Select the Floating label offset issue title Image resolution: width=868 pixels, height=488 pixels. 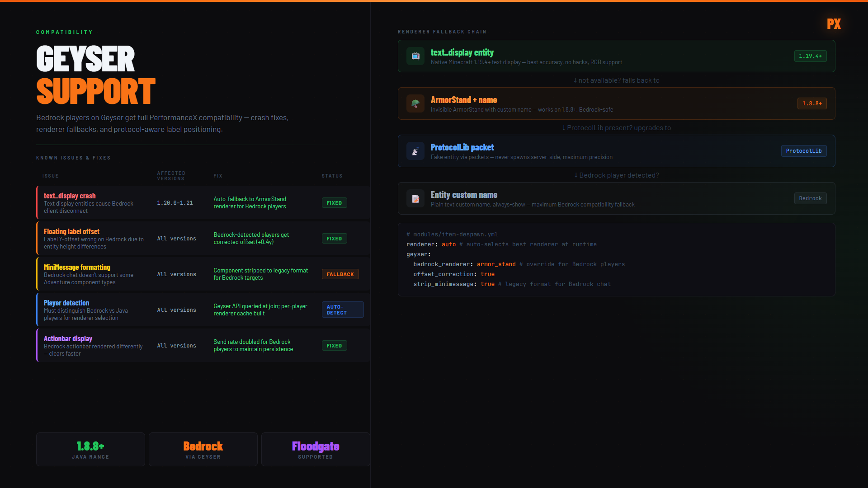coord(71,231)
